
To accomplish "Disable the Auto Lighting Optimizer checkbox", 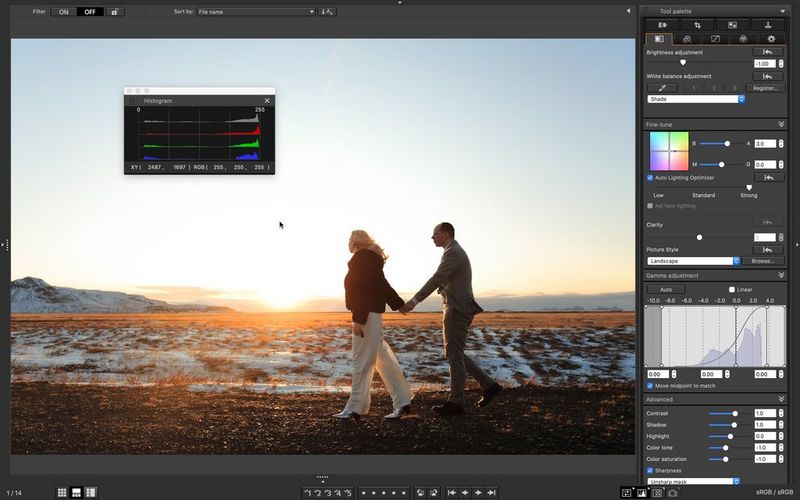I will (650, 177).
